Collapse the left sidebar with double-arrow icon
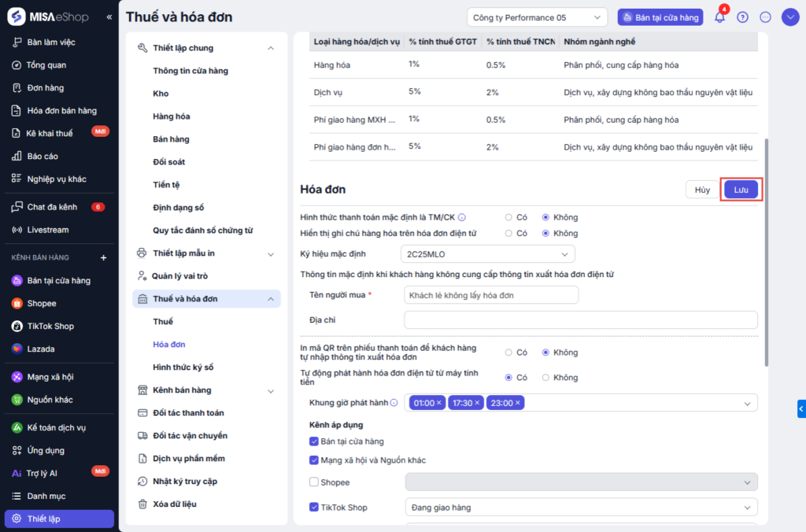 [109, 17]
